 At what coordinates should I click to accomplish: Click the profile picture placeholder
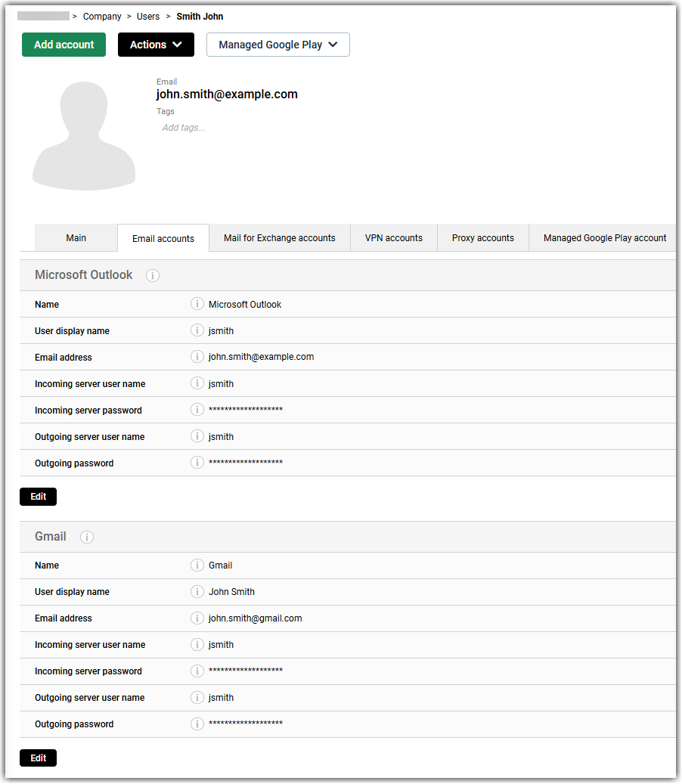pyautogui.click(x=84, y=135)
